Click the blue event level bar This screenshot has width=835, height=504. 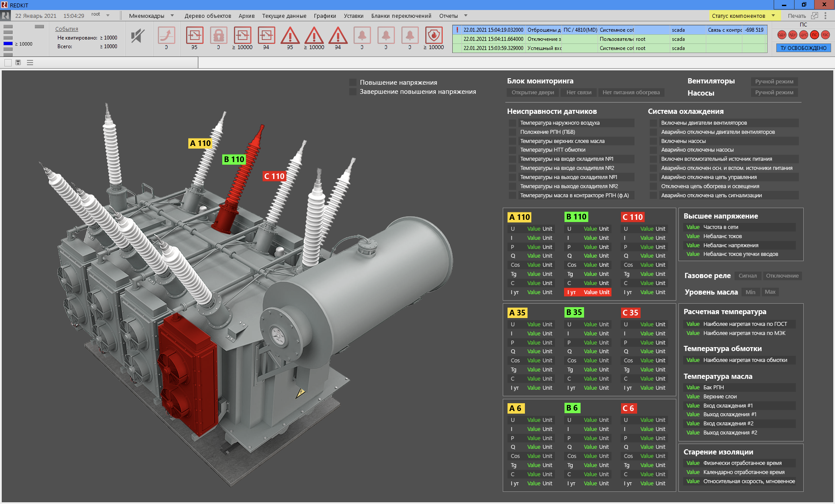click(8, 43)
